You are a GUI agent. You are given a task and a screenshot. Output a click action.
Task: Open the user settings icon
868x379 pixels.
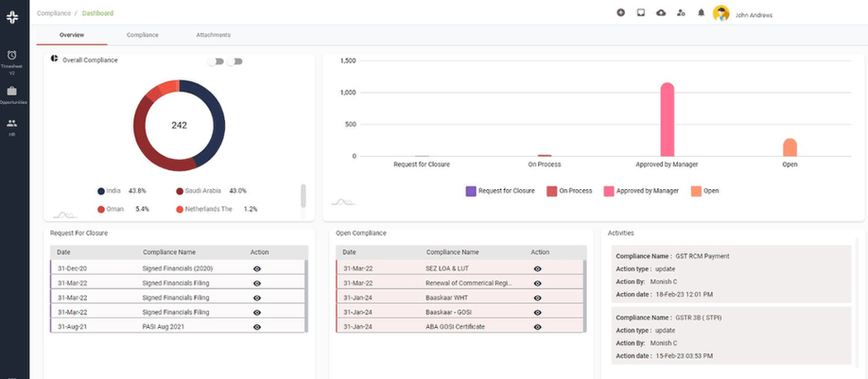[x=680, y=13]
